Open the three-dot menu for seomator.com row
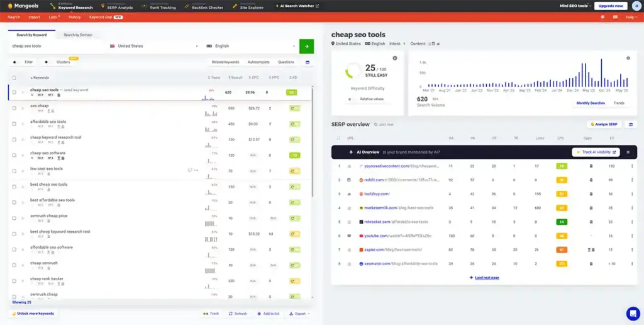Viewport: 644px width, 325px height. pyautogui.click(x=632, y=264)
